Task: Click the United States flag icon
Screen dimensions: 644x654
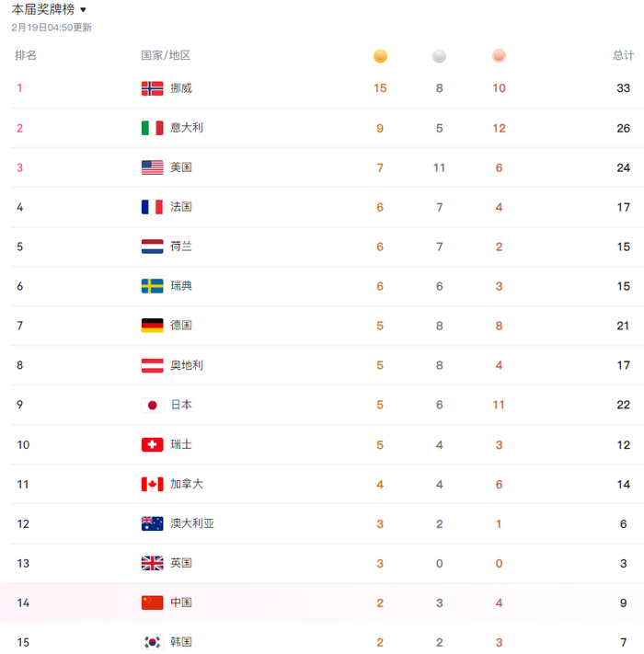Action: [x=152, y=167]
